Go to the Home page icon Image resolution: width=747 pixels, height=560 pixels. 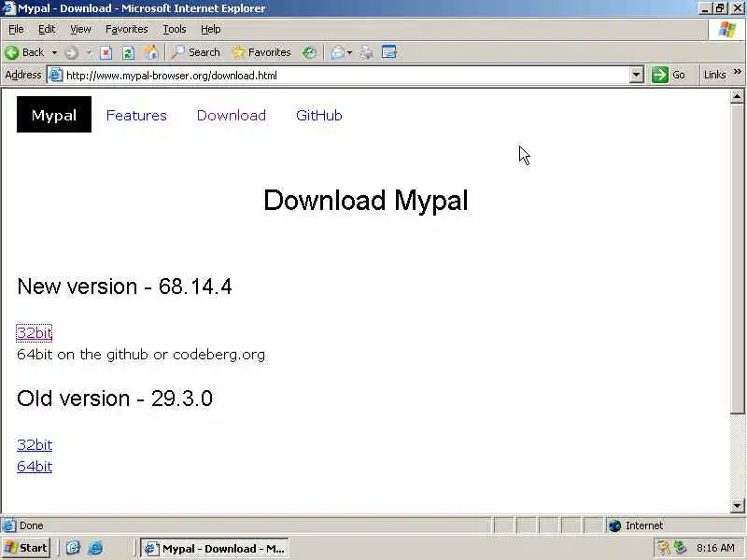click(151, 52)
